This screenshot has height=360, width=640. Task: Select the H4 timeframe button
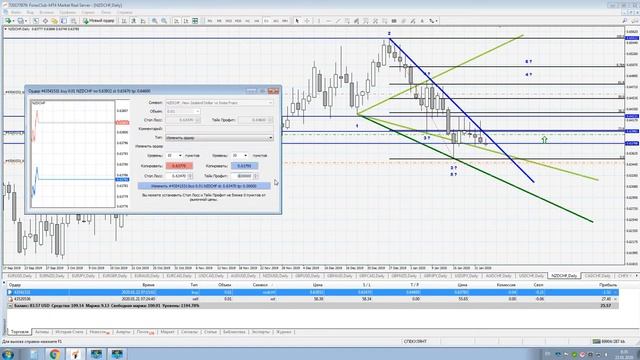257,21
